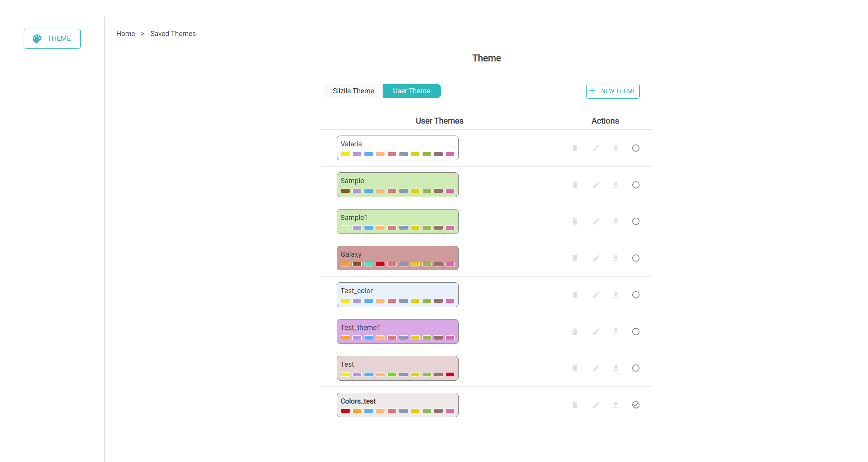The image size is (868, 462).
Task: Switch to the Silzila Theme tab
Action: [x=353, y=91]
